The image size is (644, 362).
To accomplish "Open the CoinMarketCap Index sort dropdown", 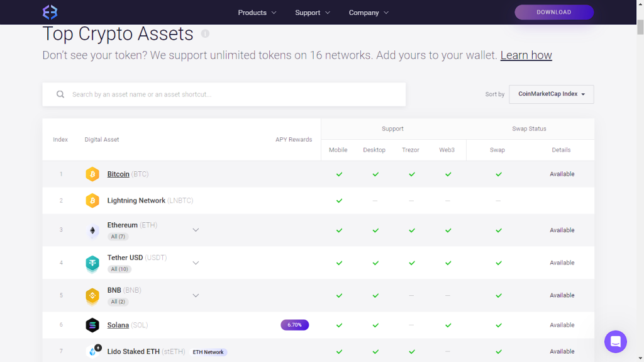I will coord(551,94).
